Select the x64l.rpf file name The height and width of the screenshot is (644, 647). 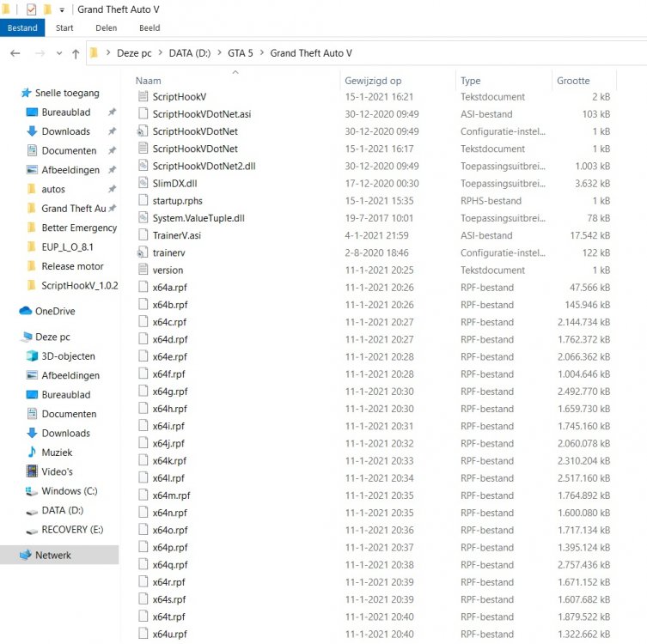coord(168,478)
